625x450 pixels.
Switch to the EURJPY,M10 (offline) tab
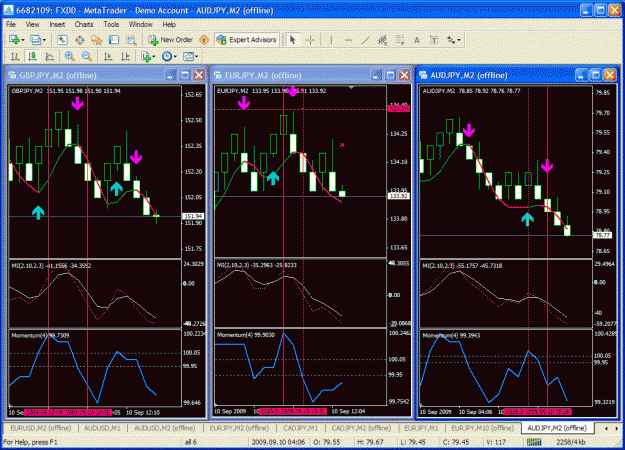482,428
